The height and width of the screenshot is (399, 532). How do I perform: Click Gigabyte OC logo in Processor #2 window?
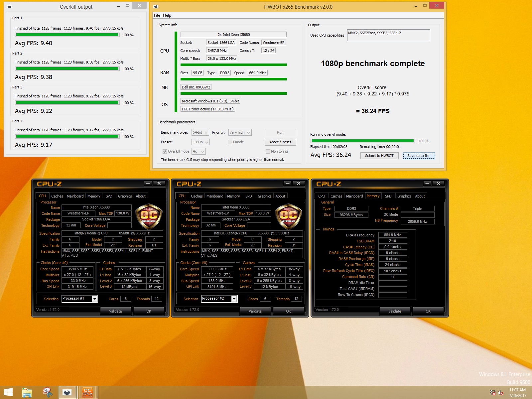(288, 217)
